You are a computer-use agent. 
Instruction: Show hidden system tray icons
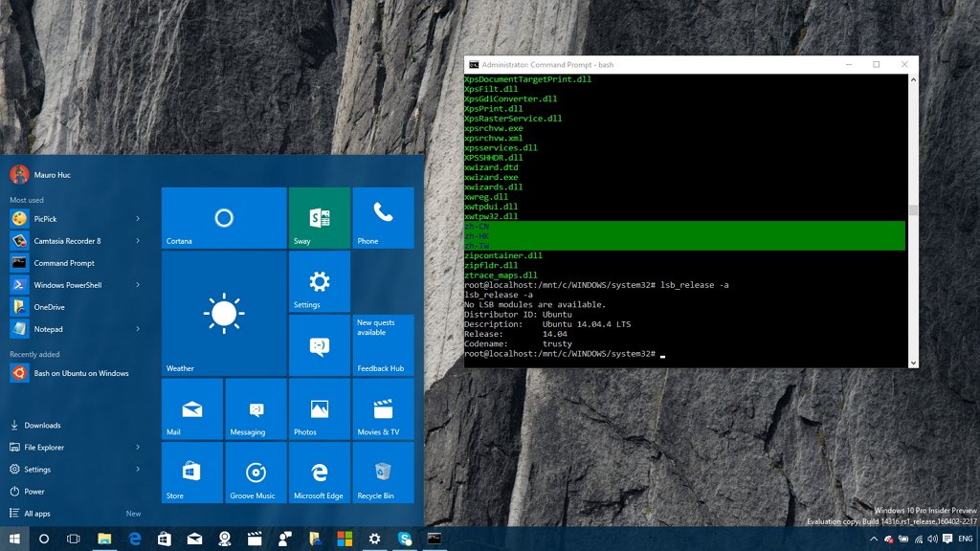[x=874, y=540]
